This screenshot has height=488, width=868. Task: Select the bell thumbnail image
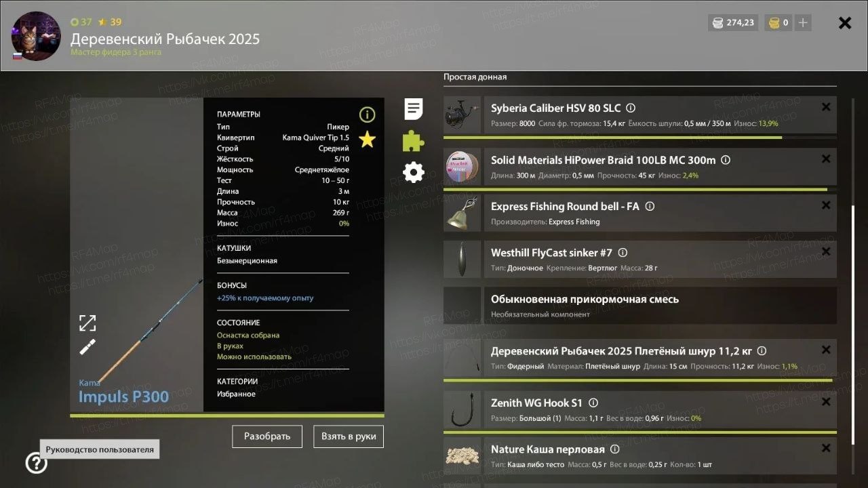click(462, 213)
